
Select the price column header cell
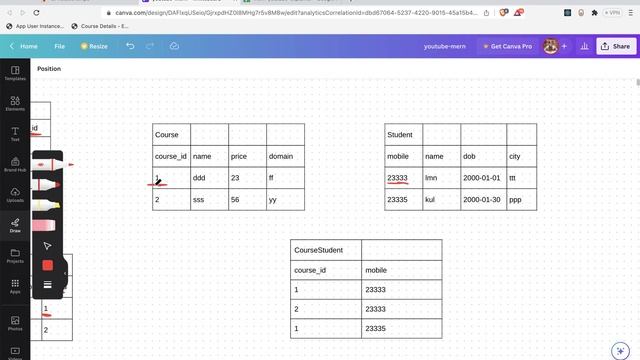[247, 156]
